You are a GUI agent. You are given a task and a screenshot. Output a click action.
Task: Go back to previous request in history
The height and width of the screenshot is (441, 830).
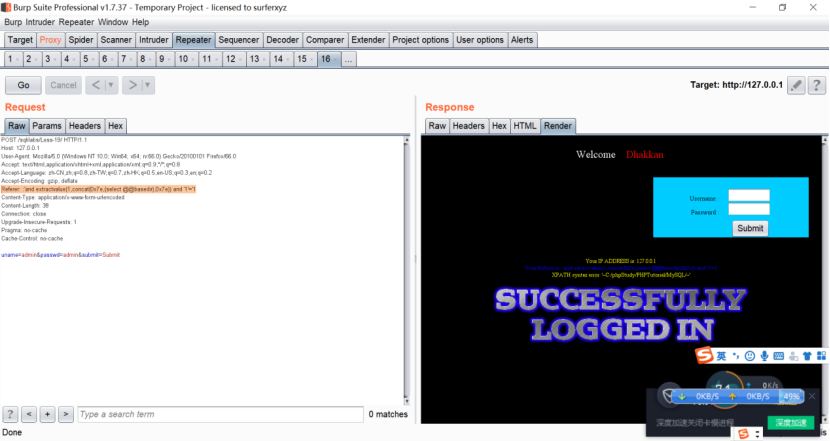(96, 85)
